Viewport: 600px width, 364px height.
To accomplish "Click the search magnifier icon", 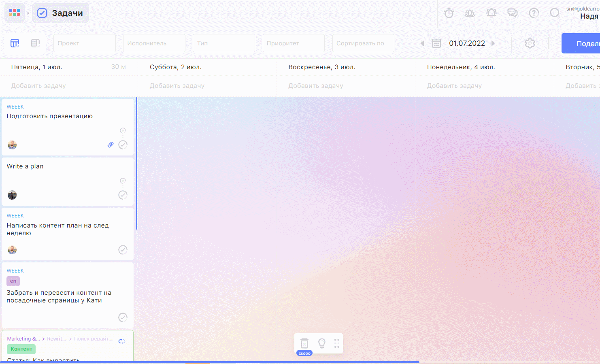I will tap(555, 13).
